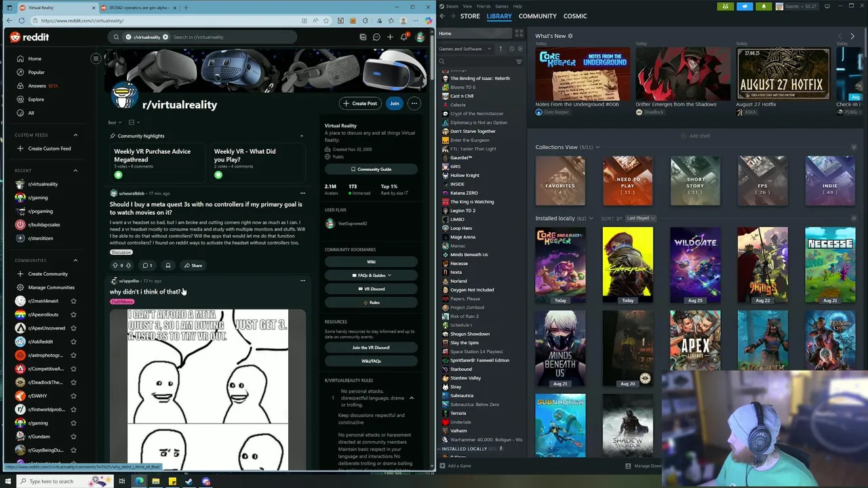Open Last Played sort dropdown in Steam
Screen dimensions: 868x488
[x=640, y=218]
